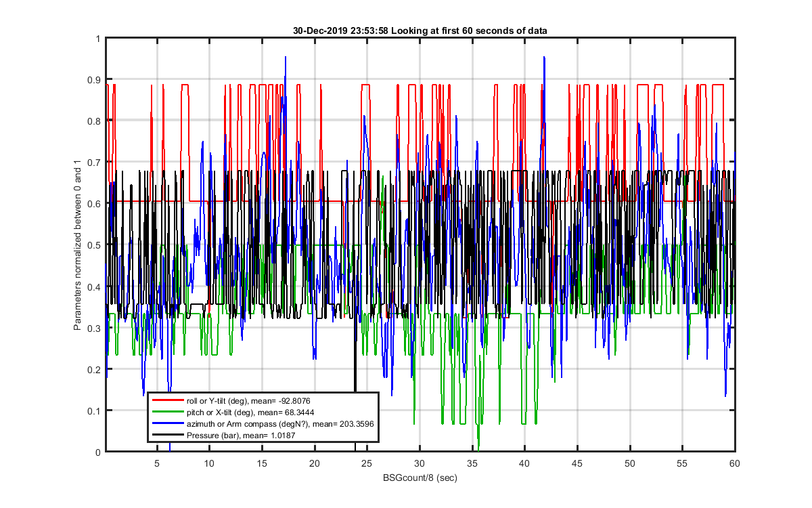This screenshot has width=812, height=508.
Task: Click y-axis tick label "0.2"
Action: point(93,369)
